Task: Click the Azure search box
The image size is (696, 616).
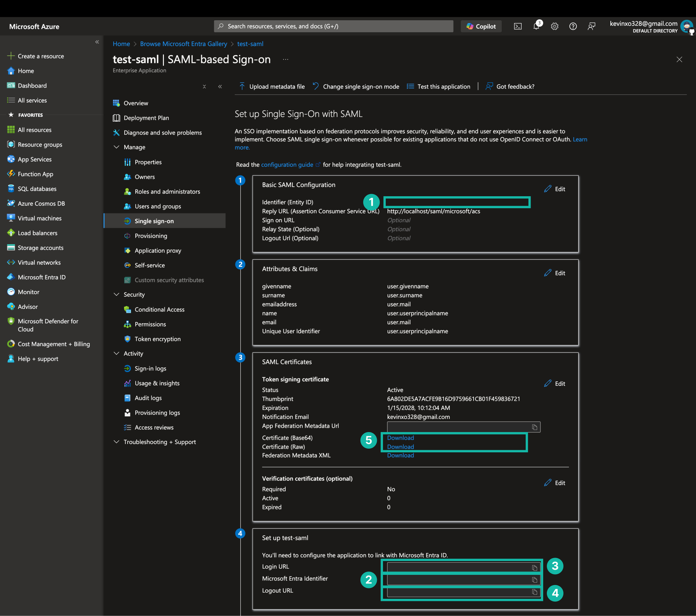Action: click(x=334, y=26)
